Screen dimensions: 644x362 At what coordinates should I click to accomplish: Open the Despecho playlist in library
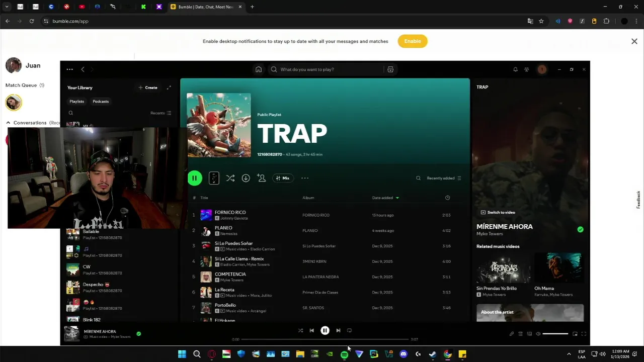[x=121, y=287]
